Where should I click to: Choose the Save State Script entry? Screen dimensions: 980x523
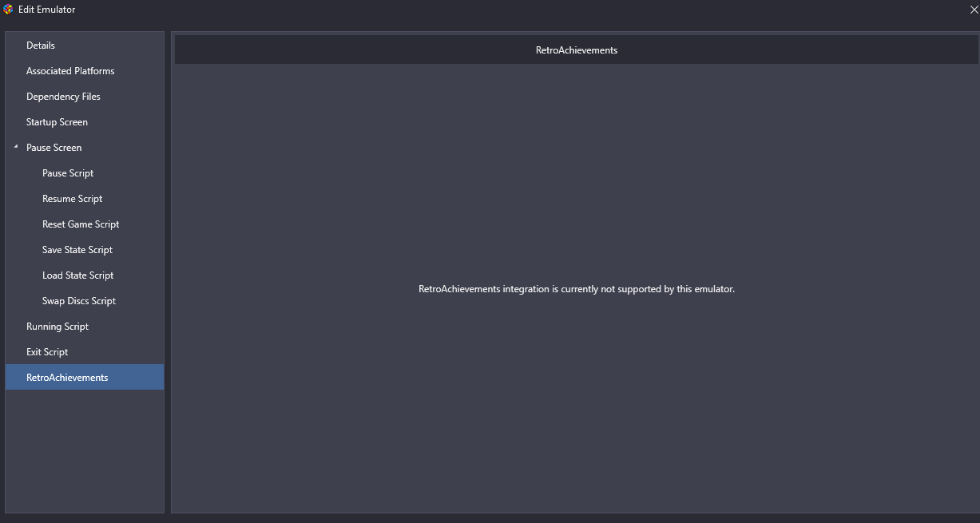(77, 250)
